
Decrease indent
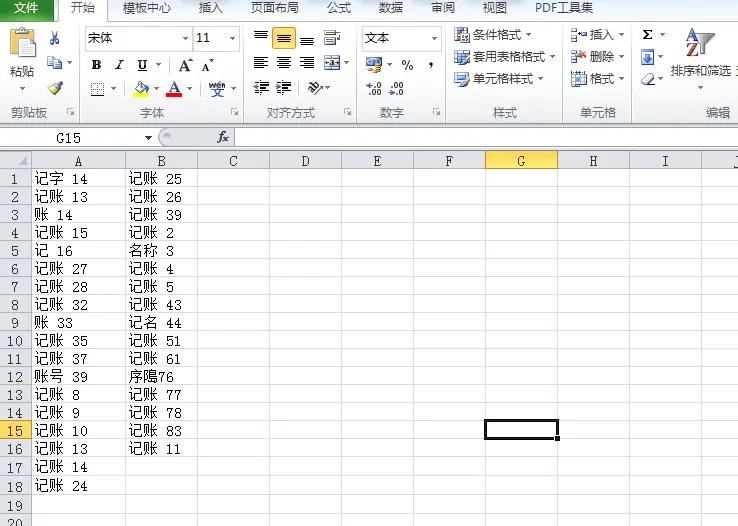tap(261, 88)
